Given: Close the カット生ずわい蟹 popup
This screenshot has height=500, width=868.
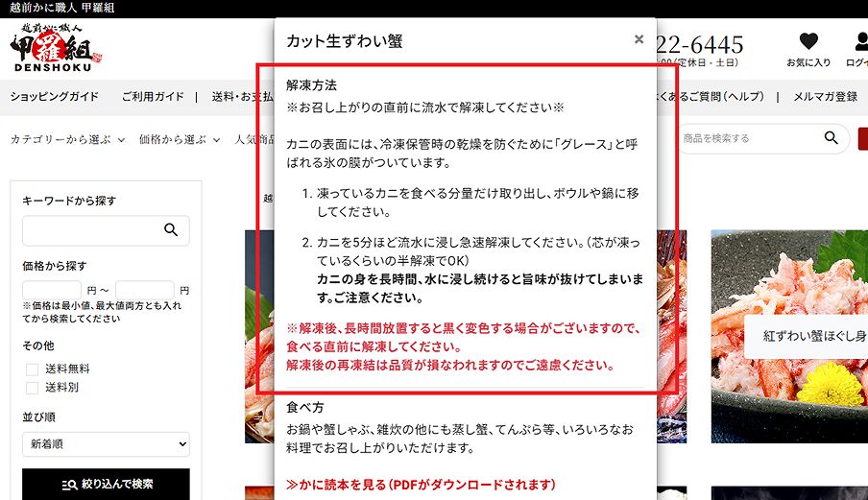Looking at the screenshot, I should click(x=639, y=39).
